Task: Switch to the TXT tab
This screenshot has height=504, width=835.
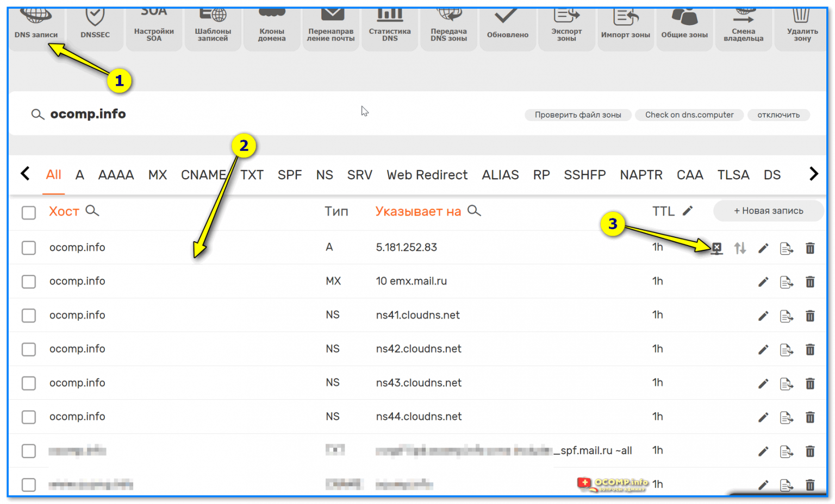Action: pyautogui.click(x=252, y=175)
